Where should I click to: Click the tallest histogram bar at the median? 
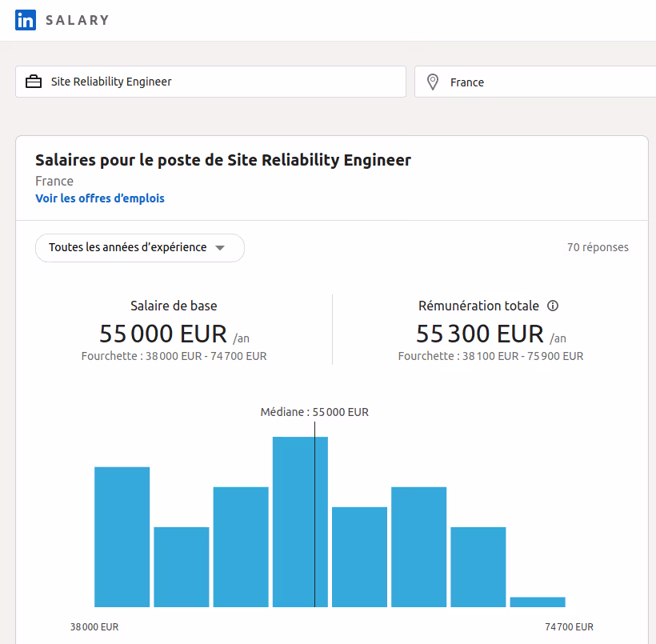tap(300, 522)
